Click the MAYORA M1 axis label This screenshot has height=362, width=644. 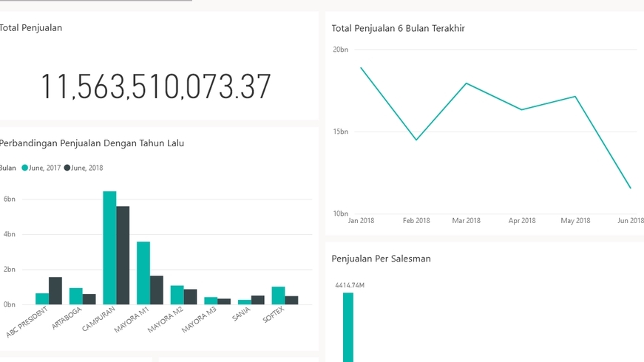coord(132,320)
